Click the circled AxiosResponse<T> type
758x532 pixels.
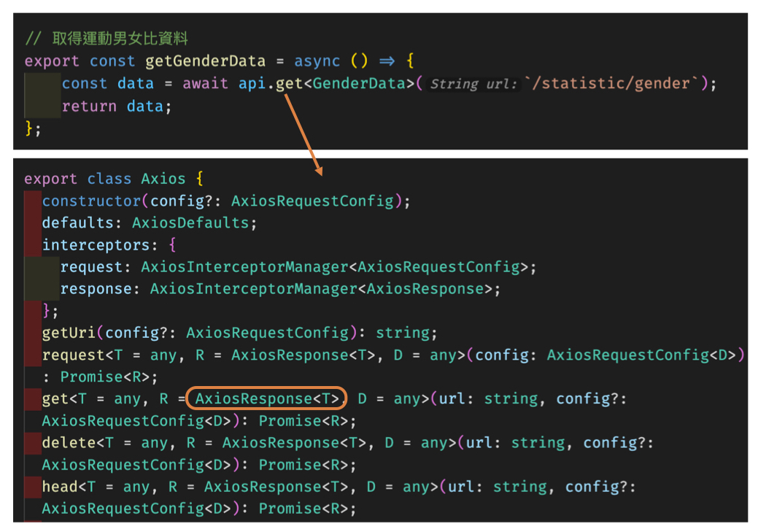pos(267,398)
